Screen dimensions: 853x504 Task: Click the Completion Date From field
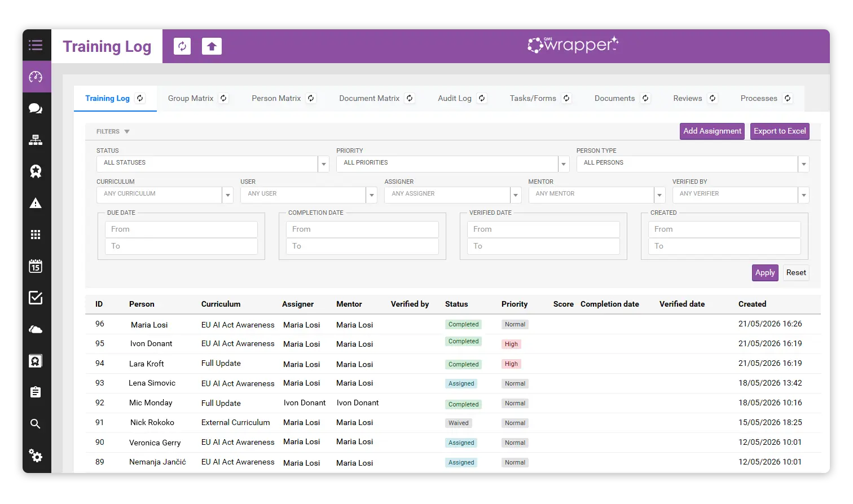[x=362, y=229]
